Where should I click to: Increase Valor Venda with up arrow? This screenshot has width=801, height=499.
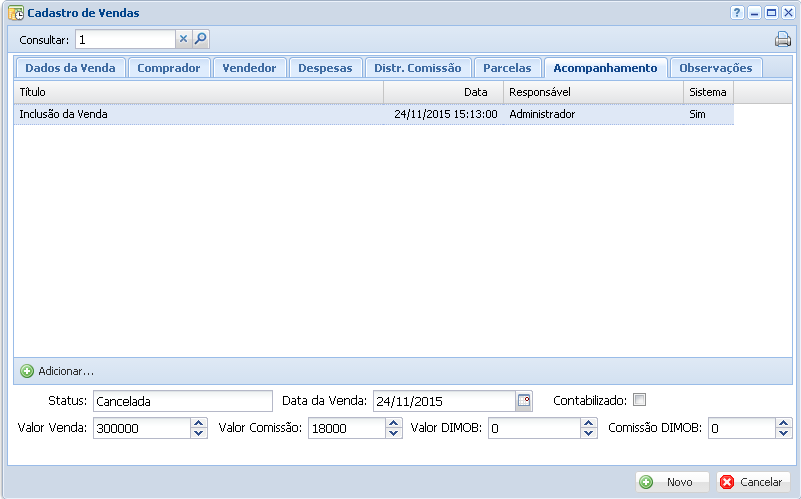pyautogui.click(x=199, y=423)
